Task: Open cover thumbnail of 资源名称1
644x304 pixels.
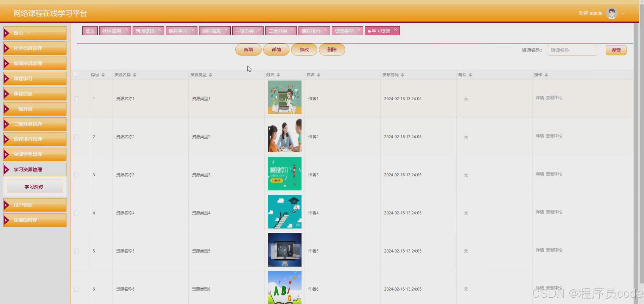Action: (285, 98)
